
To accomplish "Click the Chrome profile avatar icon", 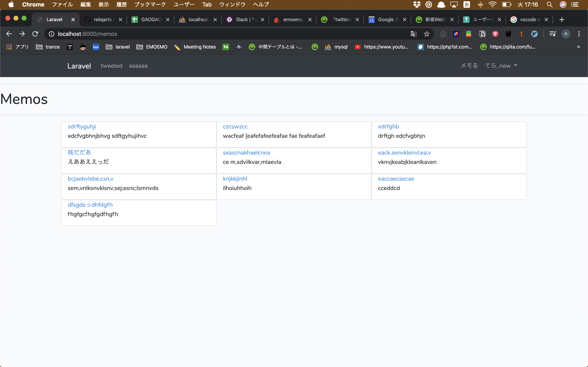I will (x=566, y=34).
